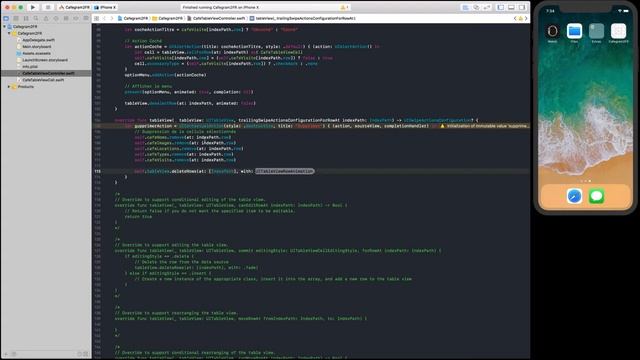Open the Source Control navigator icon
The image size is (640, 360).
coord(16,18)
